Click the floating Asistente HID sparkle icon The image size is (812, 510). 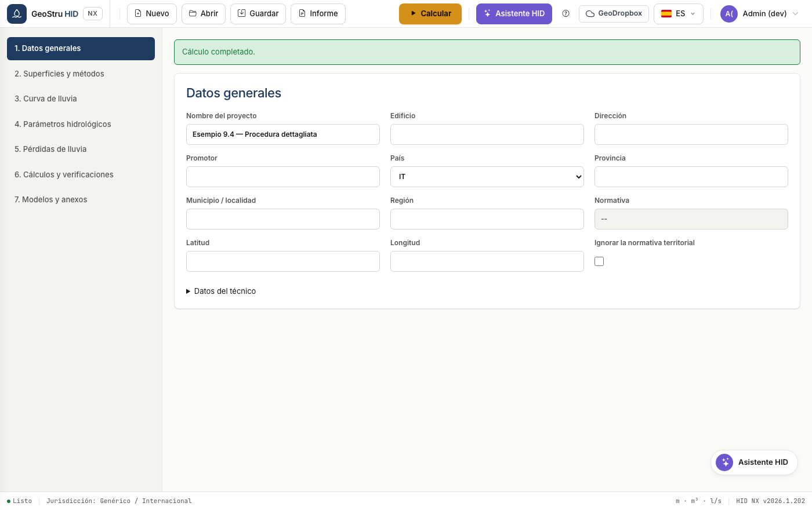point(724,462)
